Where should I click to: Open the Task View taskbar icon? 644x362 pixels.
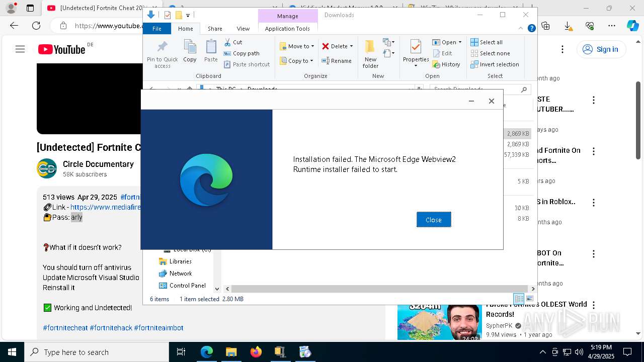point(181,352)
